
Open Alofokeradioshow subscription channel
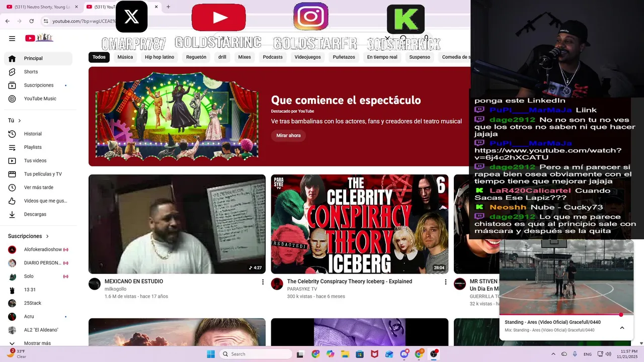point(38,249)
